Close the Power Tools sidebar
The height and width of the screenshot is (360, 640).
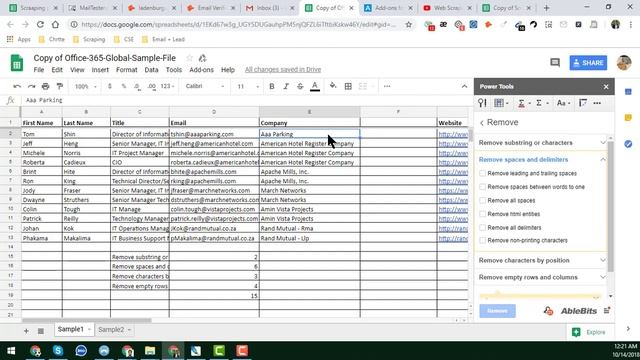pos(606,87)
